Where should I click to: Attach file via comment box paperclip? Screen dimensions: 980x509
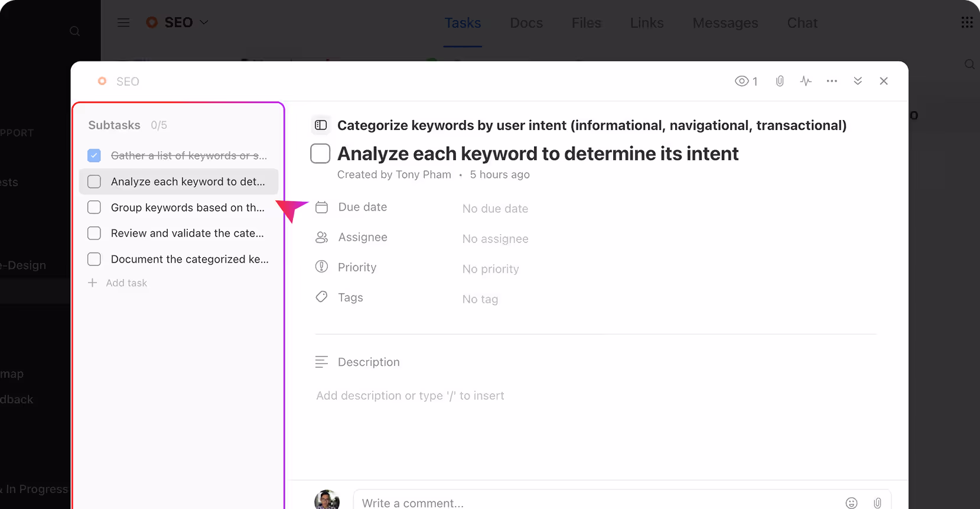(x=878, y=502)
